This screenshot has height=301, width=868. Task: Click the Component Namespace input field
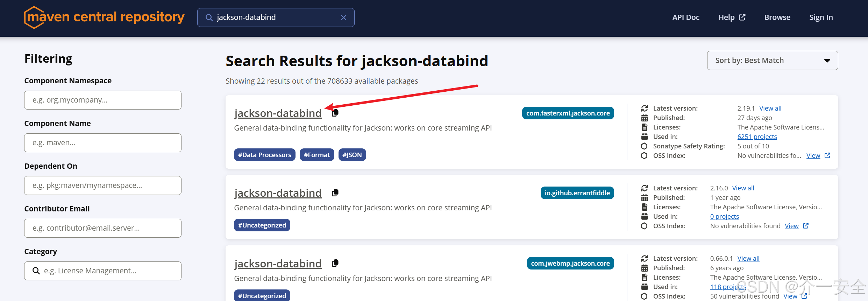click(103, 100)
